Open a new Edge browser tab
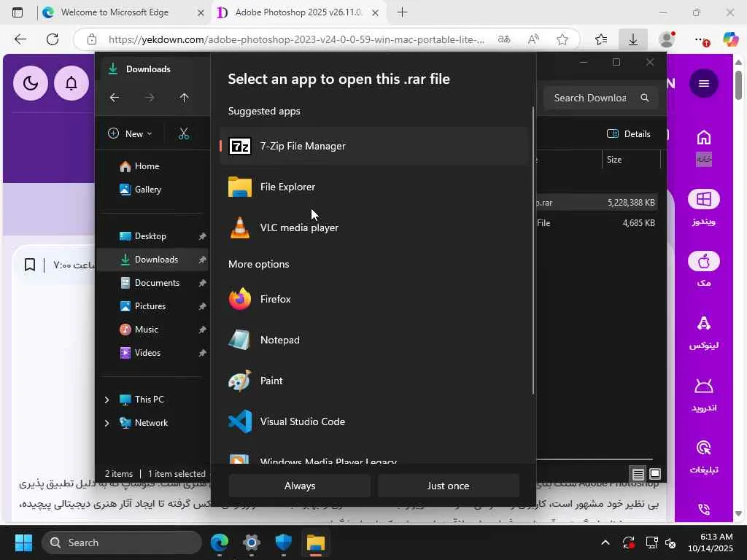This screenshot has width=747, height=560. (x=402, y=12)
